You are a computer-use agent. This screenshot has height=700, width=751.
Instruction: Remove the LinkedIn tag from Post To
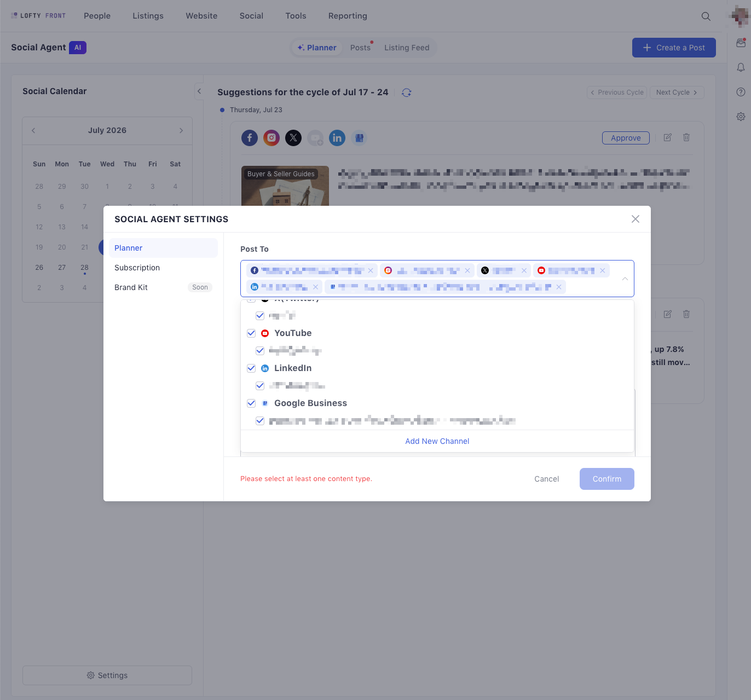[316, 287]
